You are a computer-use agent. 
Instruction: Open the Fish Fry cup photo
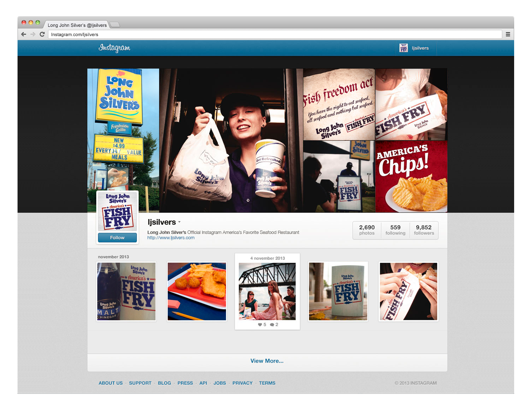click(x=338, y=291)
